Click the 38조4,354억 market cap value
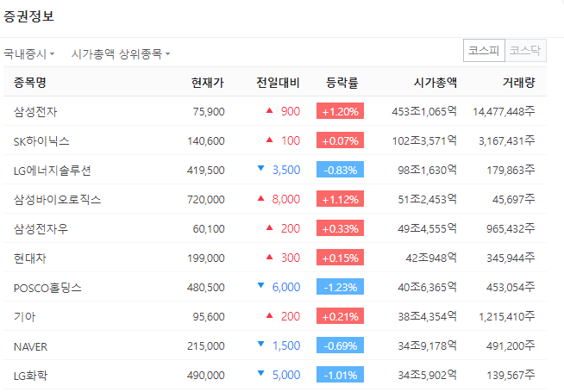564x392 pixels. point(428,317)
